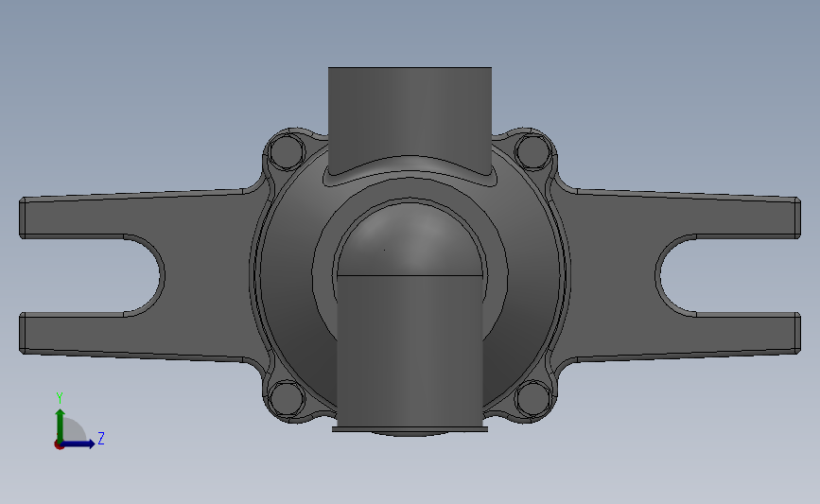Select the lower cylindrical pipe of the model

point(410,350)
